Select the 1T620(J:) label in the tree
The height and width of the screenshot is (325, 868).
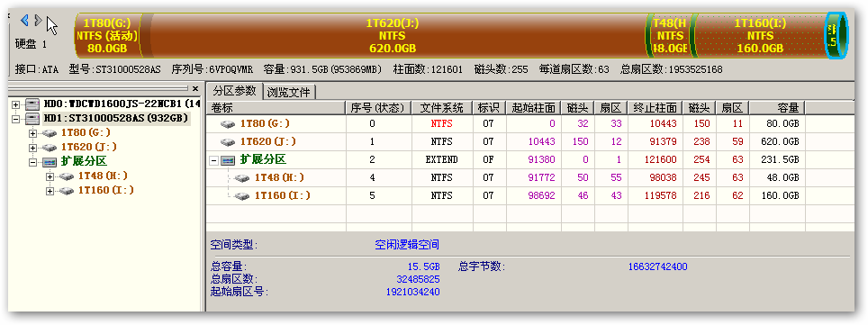(x=88, y=147)
